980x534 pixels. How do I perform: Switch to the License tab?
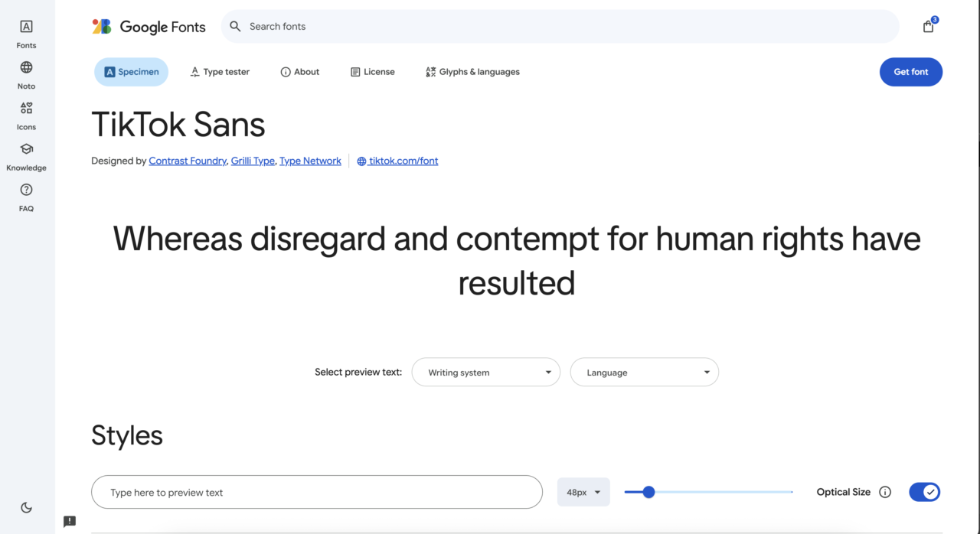(x=373, y=72)
